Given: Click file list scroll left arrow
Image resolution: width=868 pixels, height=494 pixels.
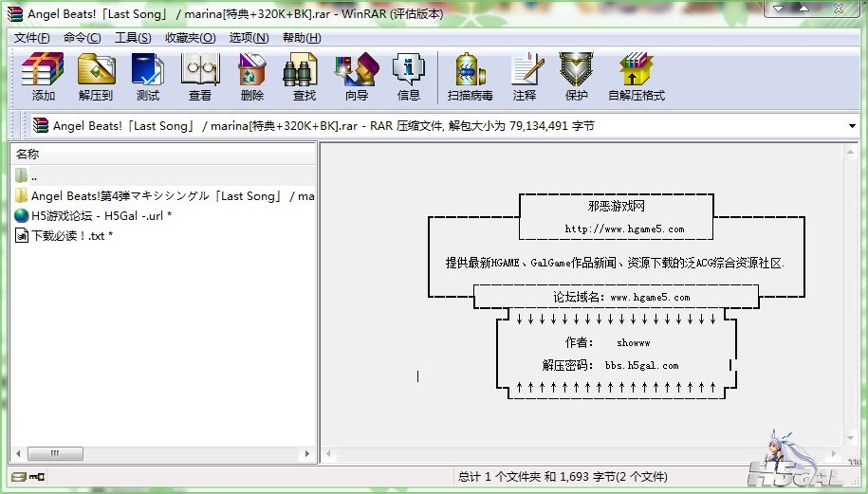Looking at the screenshot, I should [18, 453].
